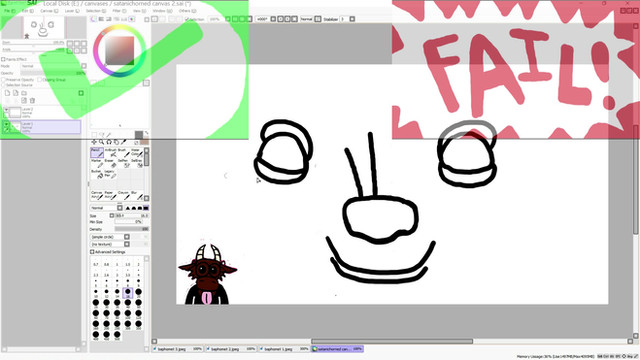Enable Selection Source checkbox
The height and width of the screenshot is (360, 640).
point(3,85)
